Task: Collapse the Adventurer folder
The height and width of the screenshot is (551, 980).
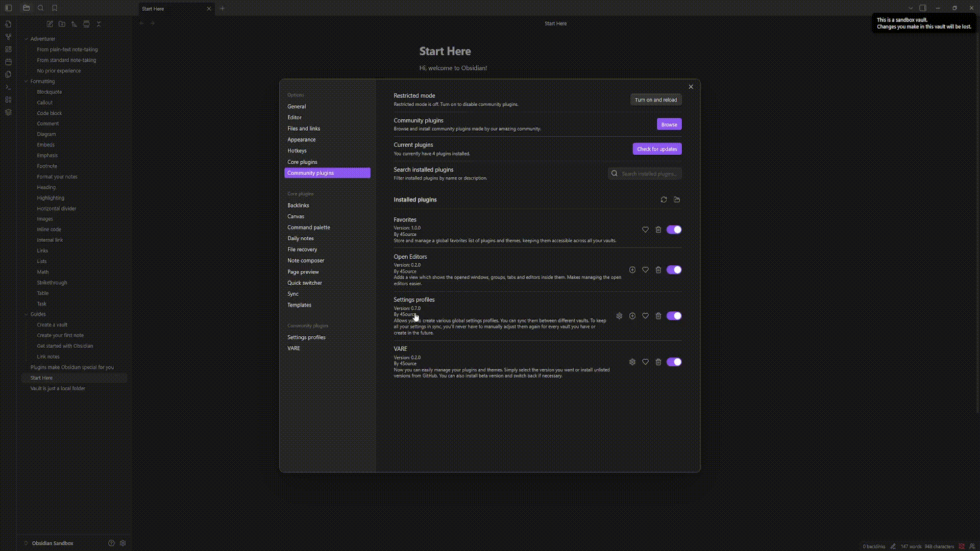Action: click(27, 39)
